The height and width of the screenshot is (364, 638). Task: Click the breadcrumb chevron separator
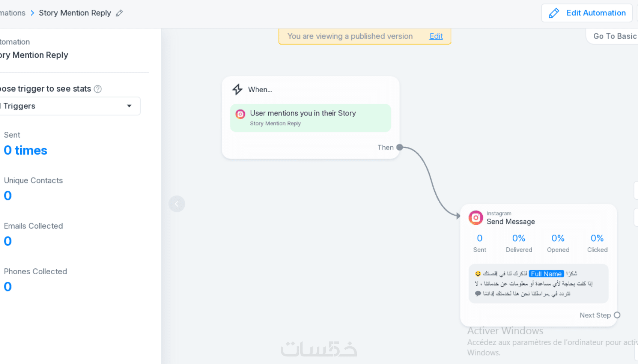32,13
